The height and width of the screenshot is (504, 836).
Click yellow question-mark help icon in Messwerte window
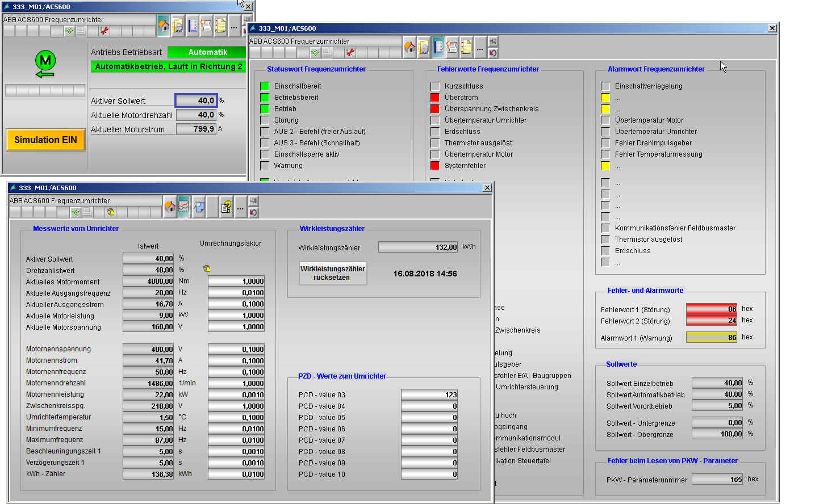pyautogui.click(x=226, y=207)
